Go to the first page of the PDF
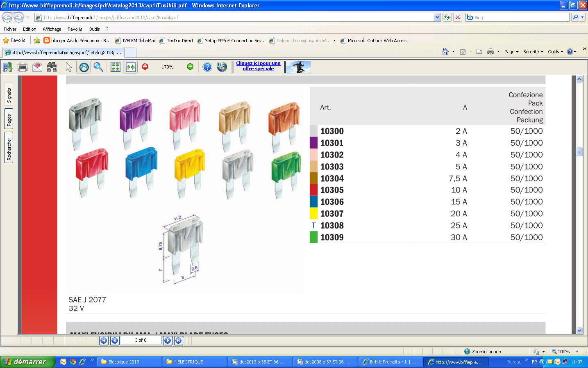 click(104, 340)
